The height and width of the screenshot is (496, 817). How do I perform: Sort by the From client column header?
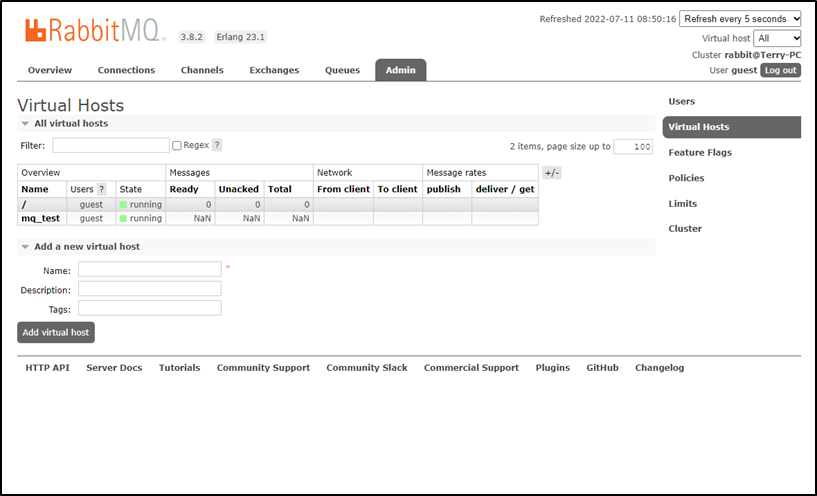(343, 189)
